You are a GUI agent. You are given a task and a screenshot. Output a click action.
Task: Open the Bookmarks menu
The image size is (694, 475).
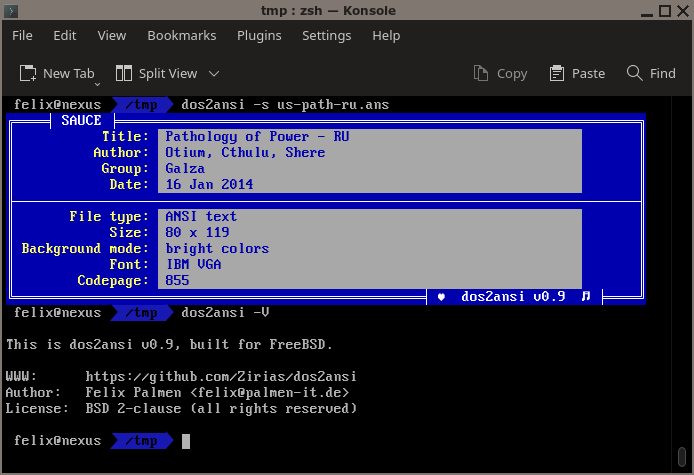tap(182, 35)
